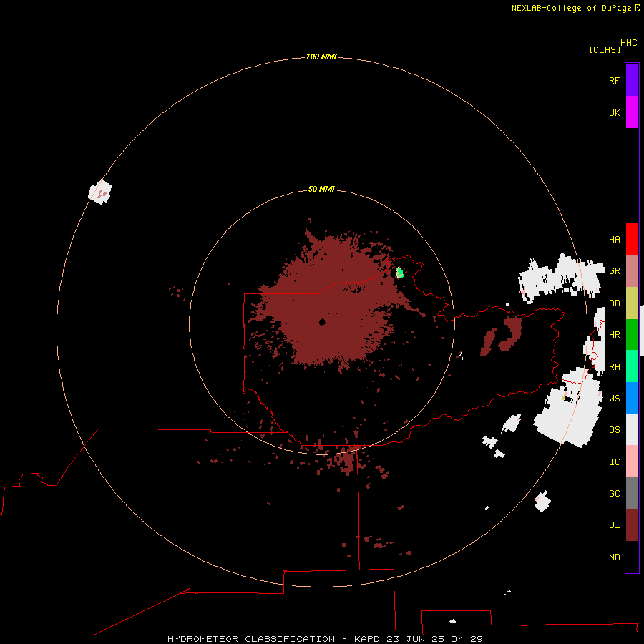Click the DS white legend swatch

(x=632, y=429)
